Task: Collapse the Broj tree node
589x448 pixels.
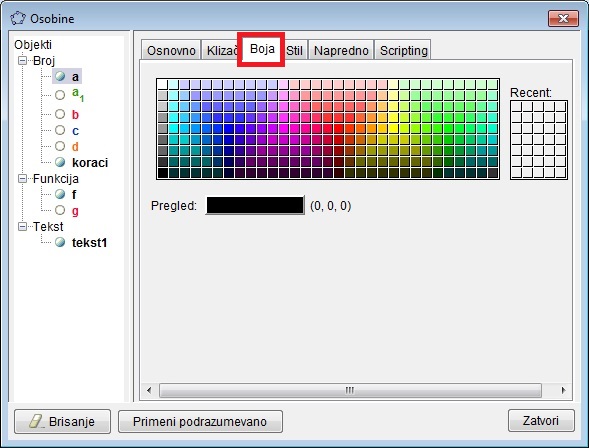Action: 23,60
